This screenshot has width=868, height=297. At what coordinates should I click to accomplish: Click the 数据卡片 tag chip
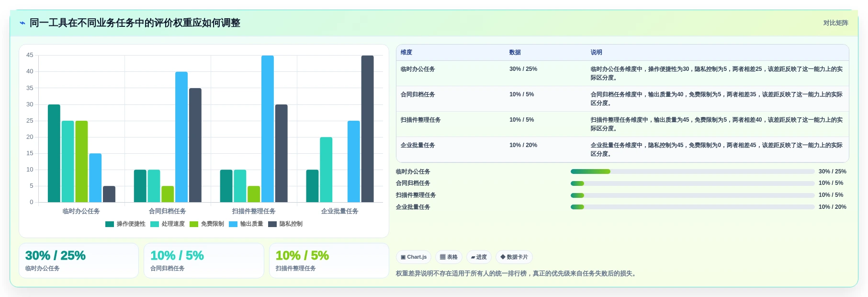pos(514,257)
